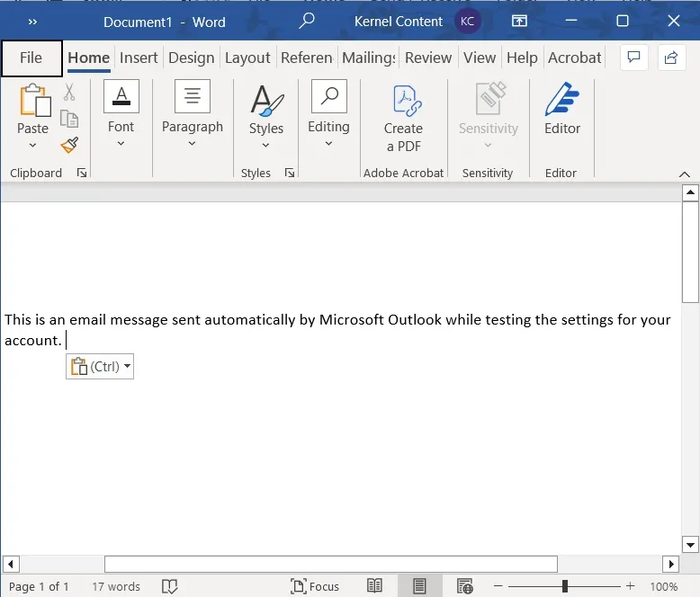The height and width of the screenshot is (597, 700).
Task: Click the zoom out minus button
Action: pyautogui.click(x=498, y=586)
